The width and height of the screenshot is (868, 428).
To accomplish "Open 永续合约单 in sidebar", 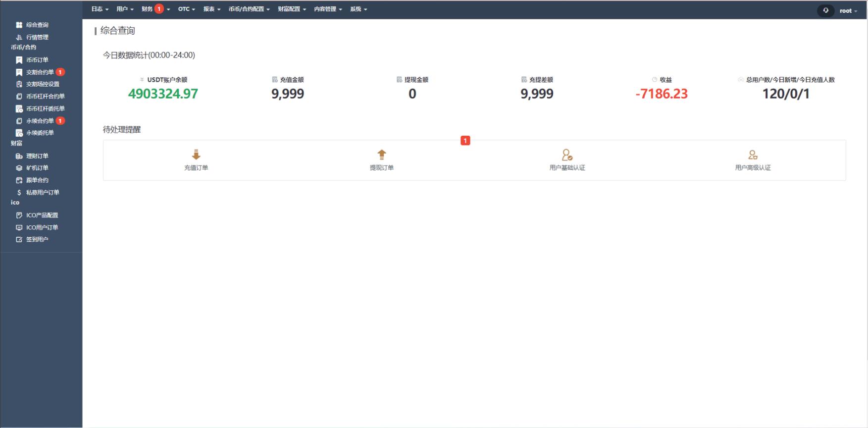I will pyautogui.click(x=40, y=121).
